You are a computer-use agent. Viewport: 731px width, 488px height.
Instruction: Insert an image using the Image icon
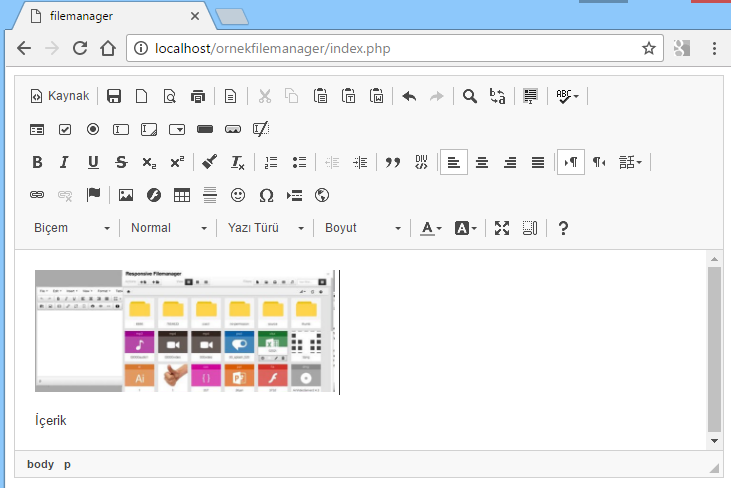click(126, 195)
